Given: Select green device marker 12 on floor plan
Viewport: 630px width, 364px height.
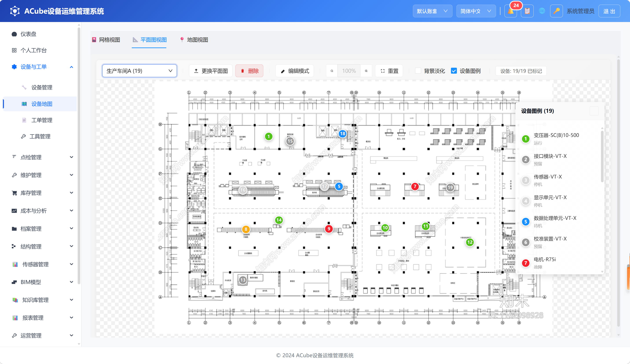Looking at the screenshot, I should [x=470, y=242].
